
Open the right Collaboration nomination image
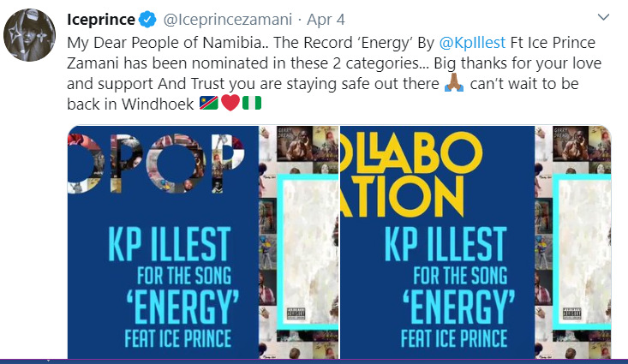(475, 242)
